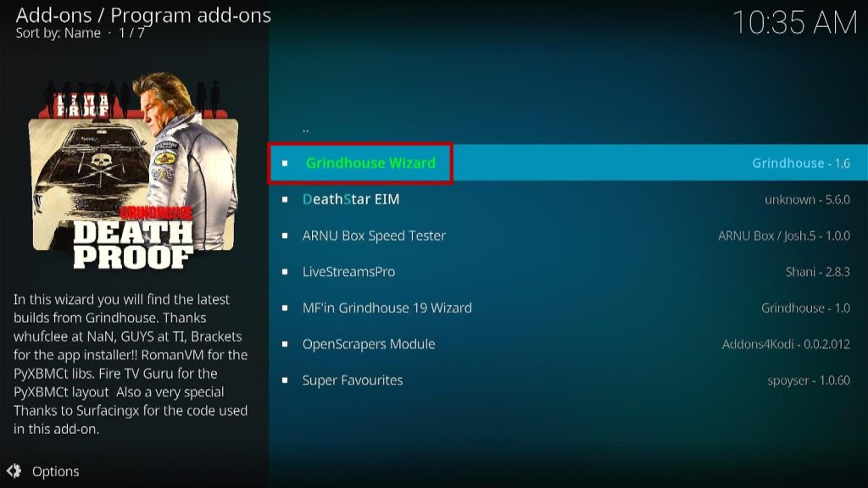
Task: Click the 'Sort by: Name' label
Action: [58, 33]
